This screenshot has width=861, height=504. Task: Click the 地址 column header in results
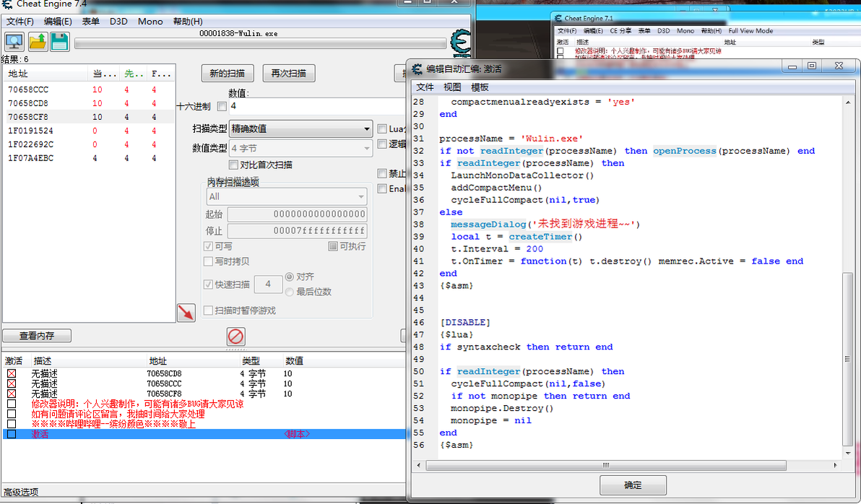click(46, 74)
